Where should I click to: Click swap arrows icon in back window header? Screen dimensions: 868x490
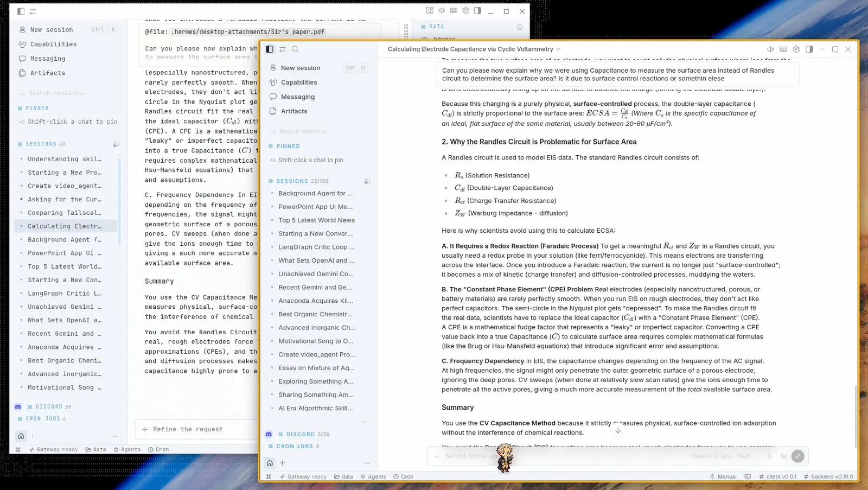[33, 11]
